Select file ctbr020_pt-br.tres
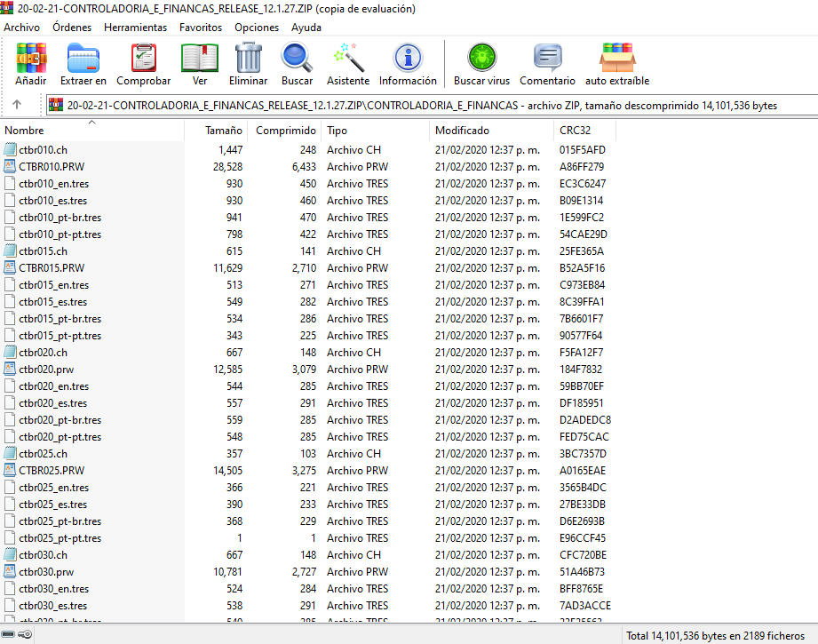 tap(60, 419)
